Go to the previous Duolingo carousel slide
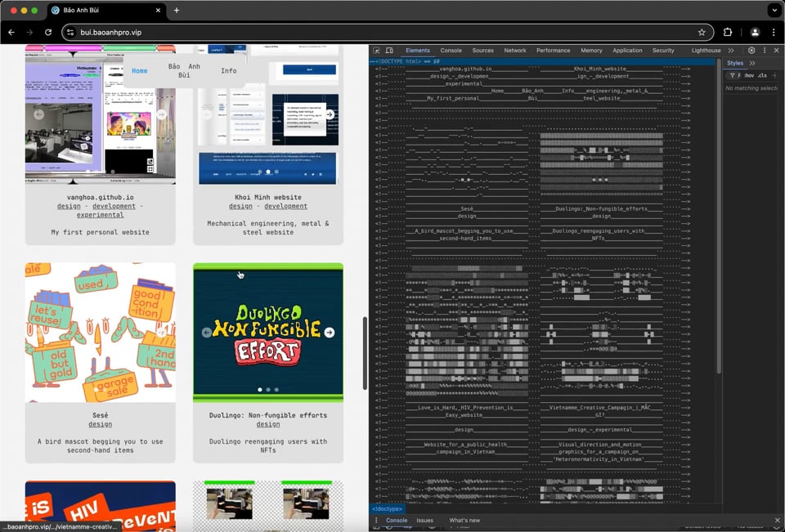 pos(207,333)
